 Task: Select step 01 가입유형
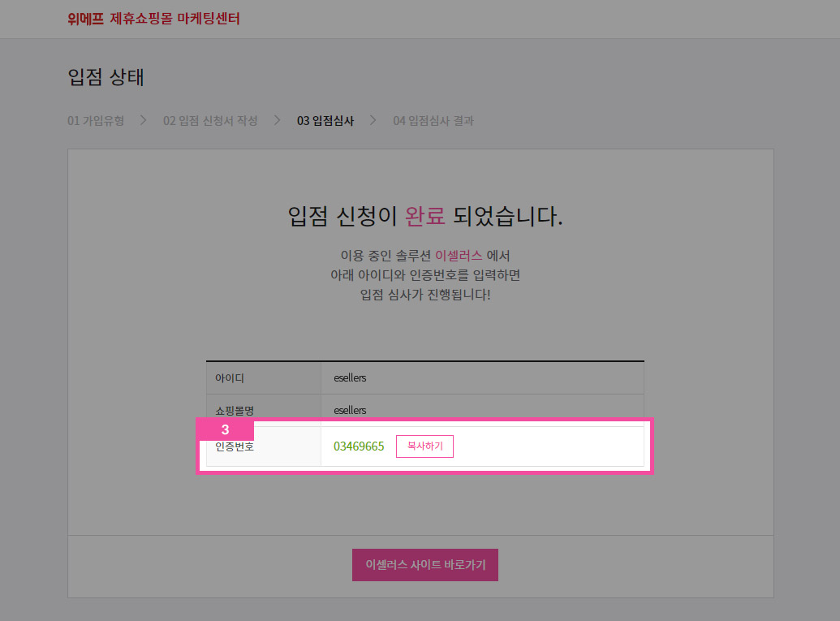pos(96,121)
